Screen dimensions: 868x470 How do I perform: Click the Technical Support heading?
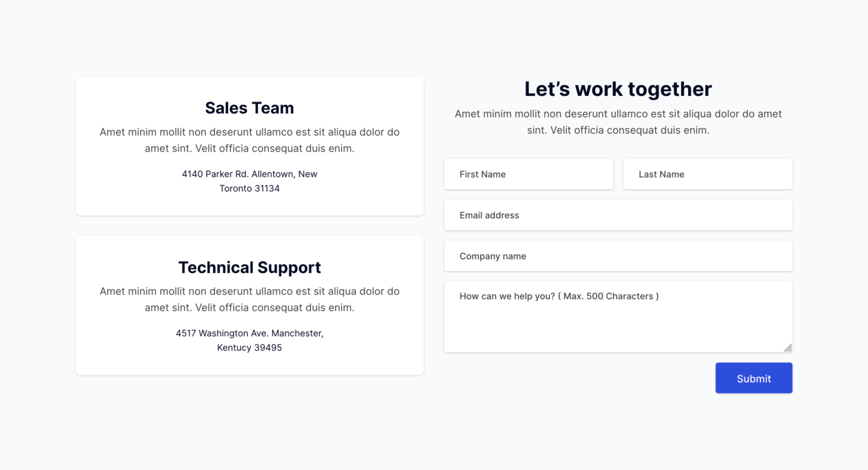tap(250, 267)
